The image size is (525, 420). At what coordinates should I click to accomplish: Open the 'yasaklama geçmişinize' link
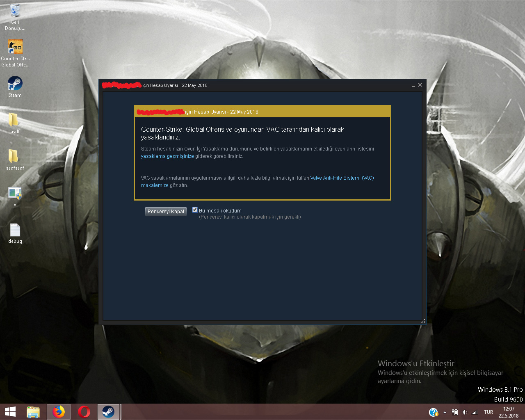click(x=167, y=156)
